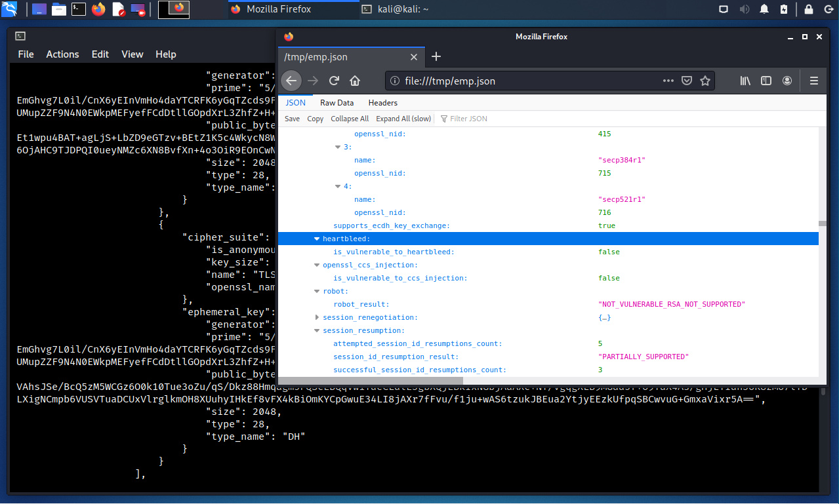The image size is (839, 504).
Task: Switch to the Raw Data tab
Action: [x=337, y=103]
